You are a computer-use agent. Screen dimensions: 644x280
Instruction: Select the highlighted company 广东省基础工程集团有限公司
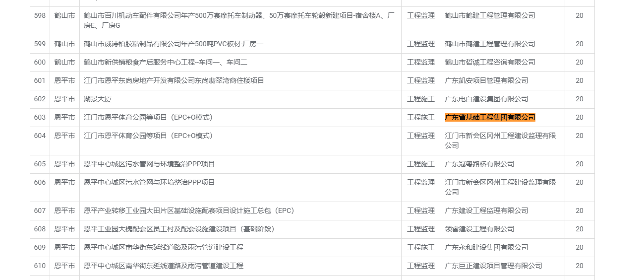(x=490, y=118)
